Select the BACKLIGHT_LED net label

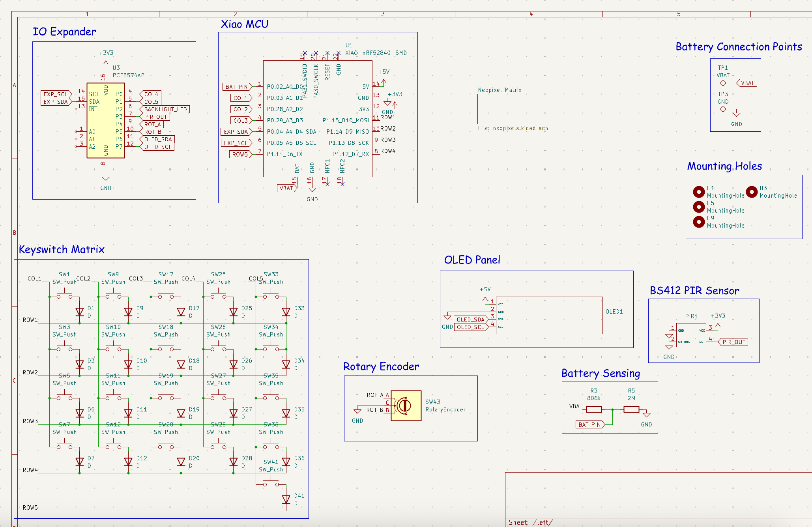click(x=165, y=109)
